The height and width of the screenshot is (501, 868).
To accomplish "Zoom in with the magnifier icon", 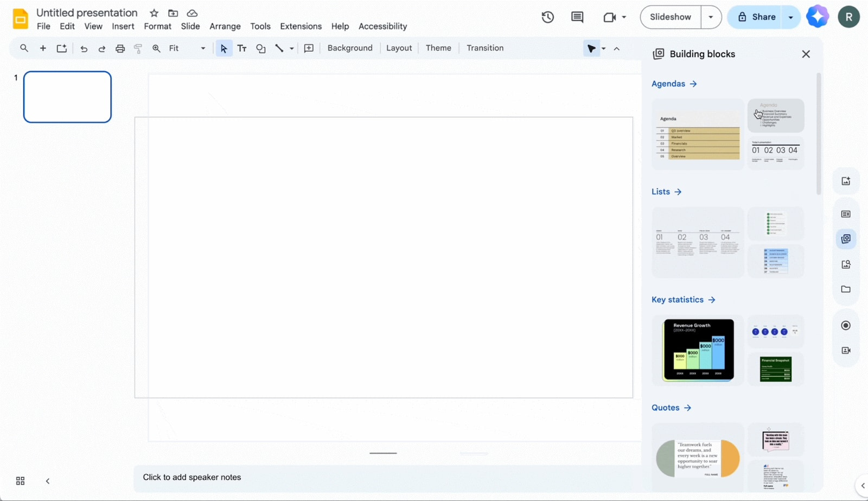I will tap(156, 48).
